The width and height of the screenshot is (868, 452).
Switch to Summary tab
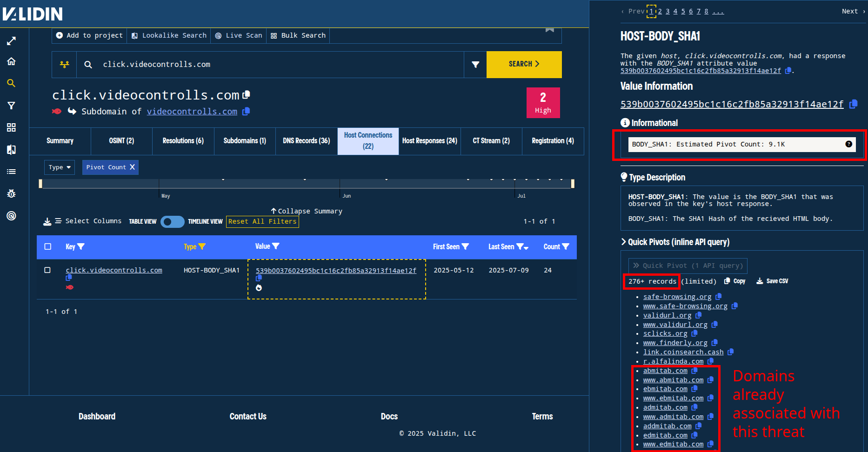click(60, 141)
